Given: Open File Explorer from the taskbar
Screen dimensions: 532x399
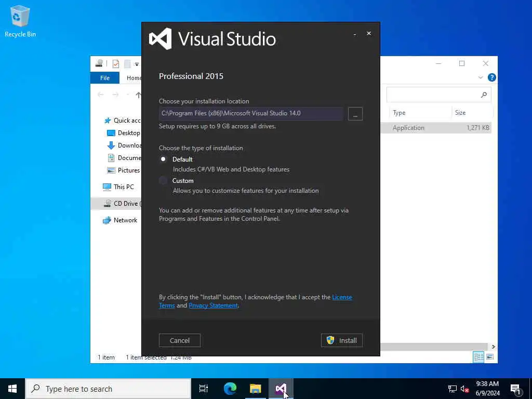Looking at the screenshot, I should coord(256,389).
